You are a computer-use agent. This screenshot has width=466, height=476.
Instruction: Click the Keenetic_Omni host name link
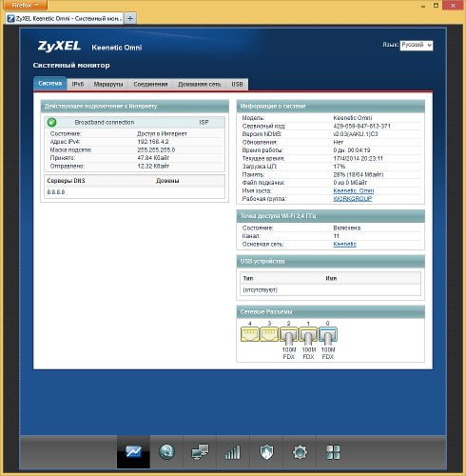pos(354,190)
